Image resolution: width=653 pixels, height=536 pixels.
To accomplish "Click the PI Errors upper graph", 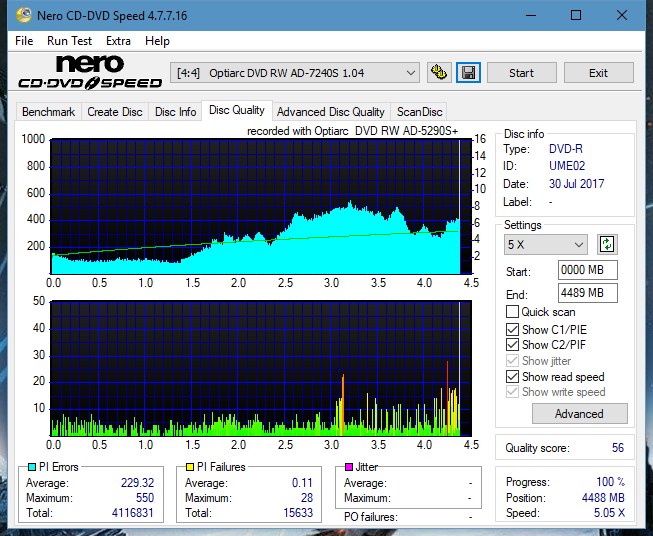I will point(261,206).
